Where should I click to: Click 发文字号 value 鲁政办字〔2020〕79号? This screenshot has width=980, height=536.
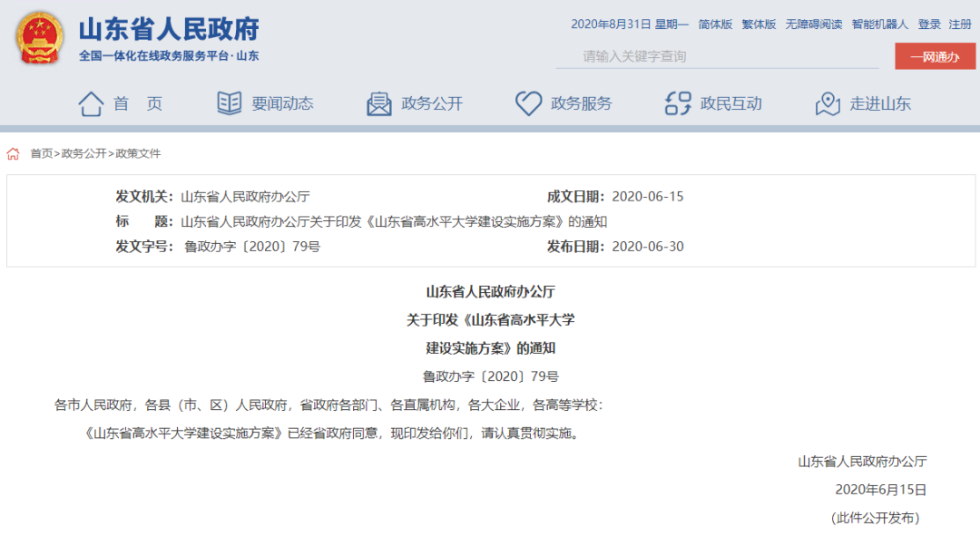click(x=252, y=247)
